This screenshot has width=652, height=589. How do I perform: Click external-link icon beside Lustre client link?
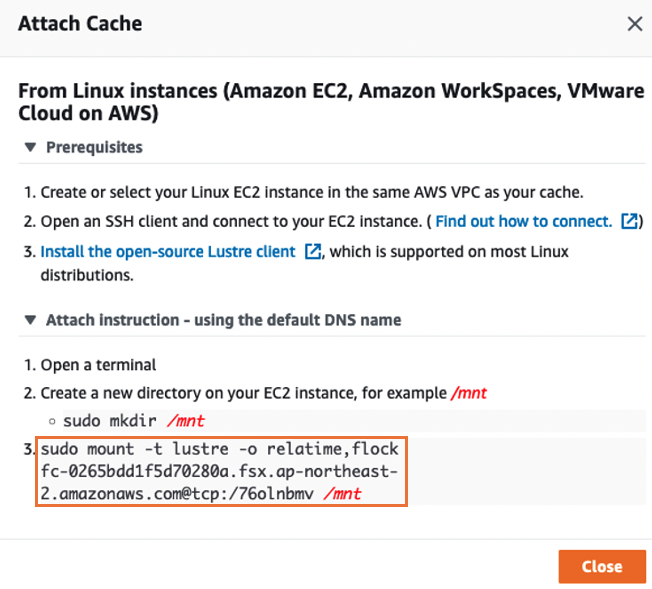[313, 251]
